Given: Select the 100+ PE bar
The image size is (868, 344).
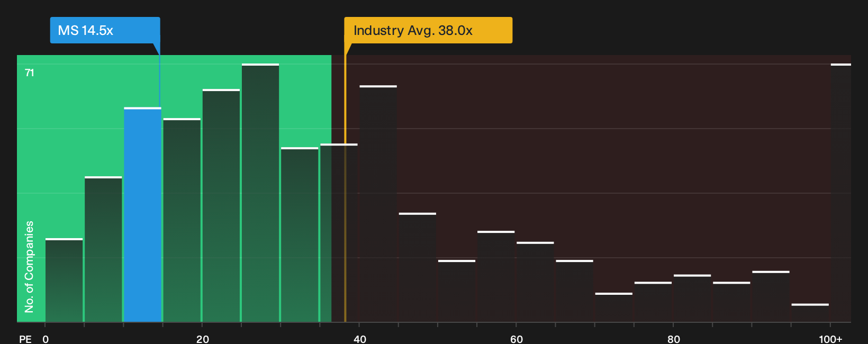Looking at the screenshot, I should [841, 193].
